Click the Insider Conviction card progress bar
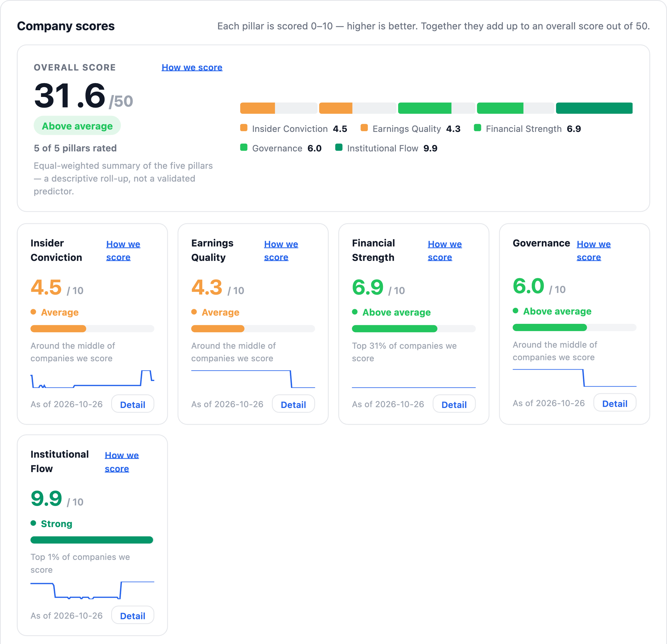The image size is (667, 644). 92,329
